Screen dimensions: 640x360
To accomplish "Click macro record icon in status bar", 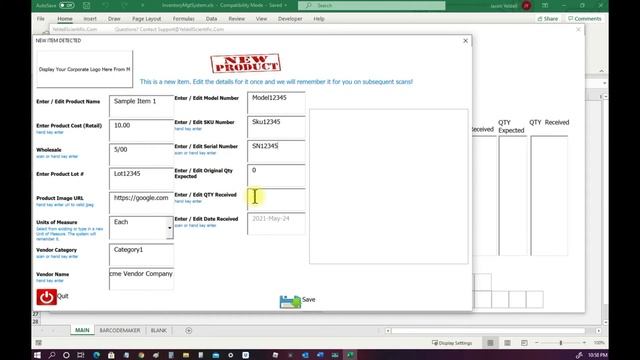I will (39, 343).
